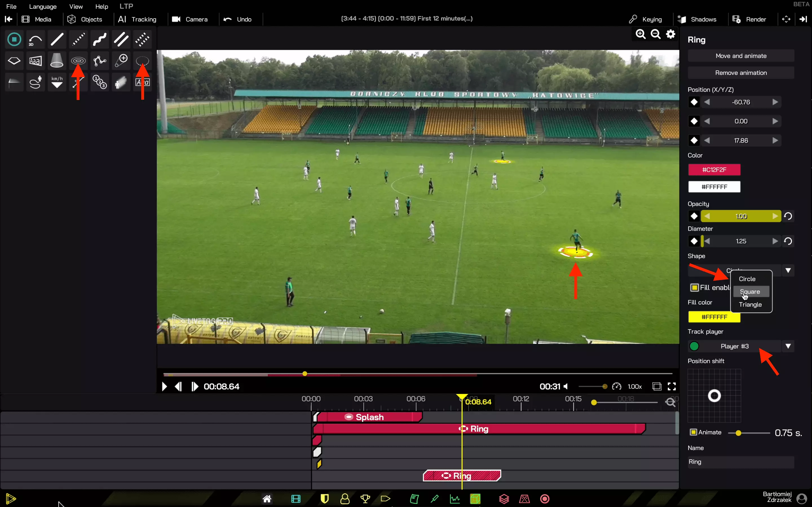Image resolution: width=812 pixels, height=507 pixels.
Task: Click the Move and animate button
Action: [741, 56]
